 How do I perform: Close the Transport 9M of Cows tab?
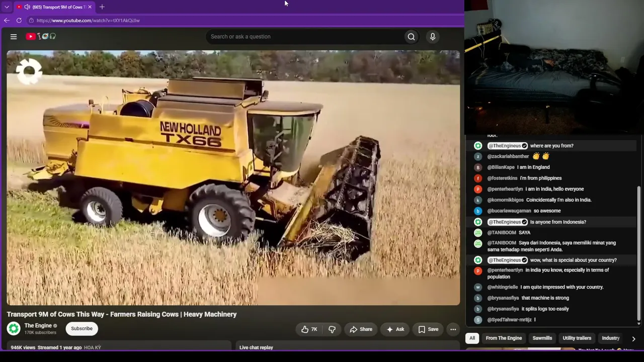pos(90,7)
